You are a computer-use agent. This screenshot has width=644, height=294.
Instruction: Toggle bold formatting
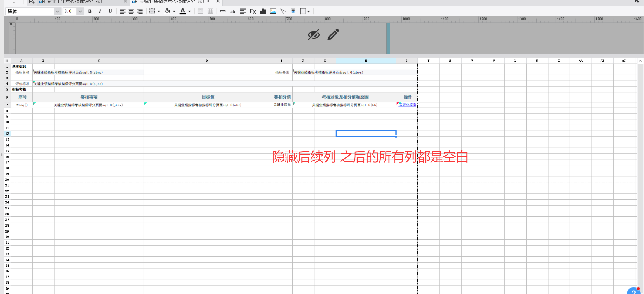pyautogui.click(x=90, y=11)
